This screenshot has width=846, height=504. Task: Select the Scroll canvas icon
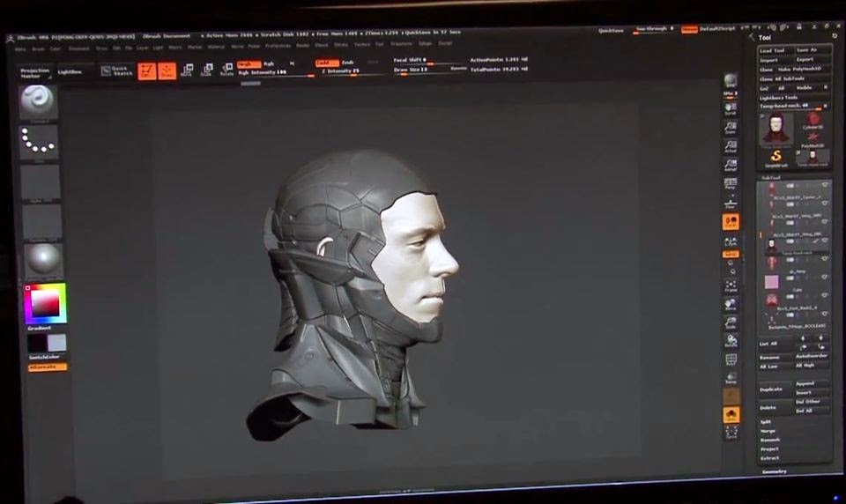[730, 109]
